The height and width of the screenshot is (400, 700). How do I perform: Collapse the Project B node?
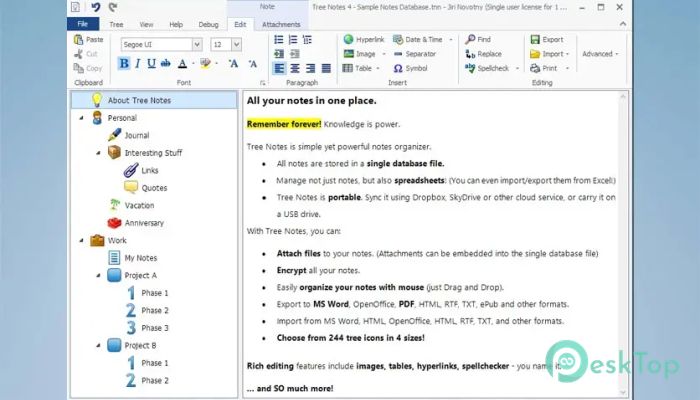(x=98, y=346)
